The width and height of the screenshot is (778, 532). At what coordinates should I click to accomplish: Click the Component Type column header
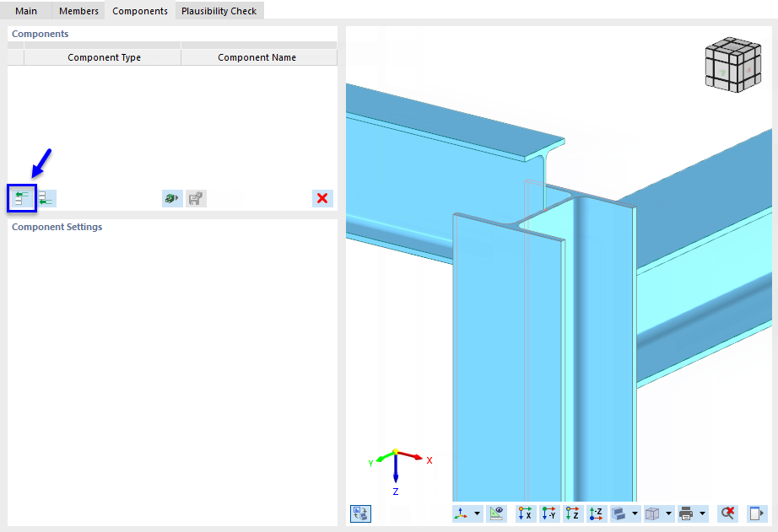click(x=103, y=57)
